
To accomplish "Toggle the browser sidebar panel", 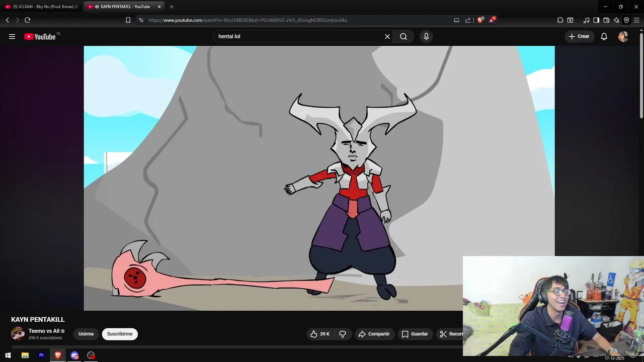I will tap(596, 20).
